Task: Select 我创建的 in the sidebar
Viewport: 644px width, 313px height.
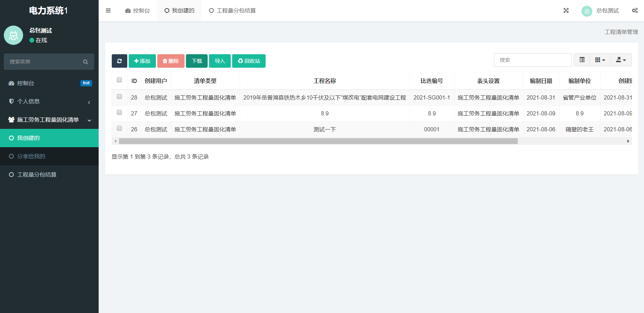Action: 49,138
